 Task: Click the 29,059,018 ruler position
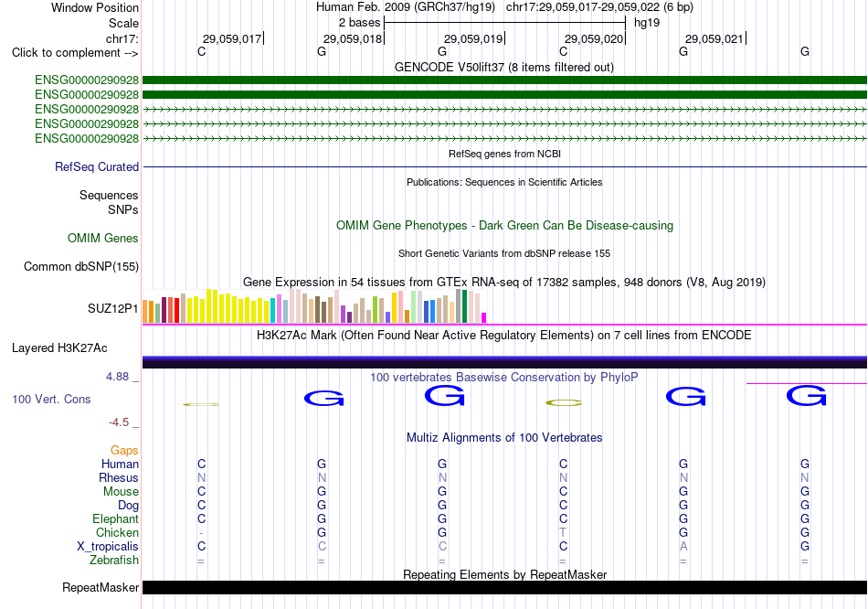click(353, 38)
